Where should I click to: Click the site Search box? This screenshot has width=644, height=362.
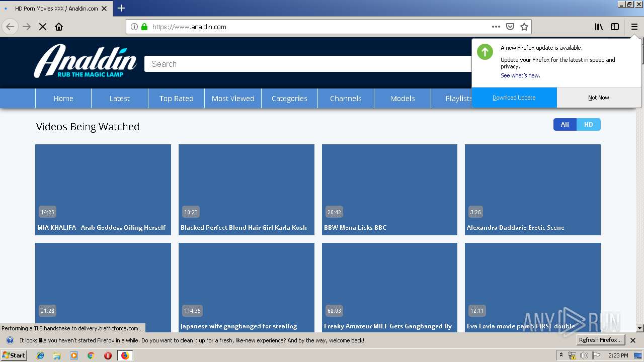pyautogui.click(x=308, y=64)
